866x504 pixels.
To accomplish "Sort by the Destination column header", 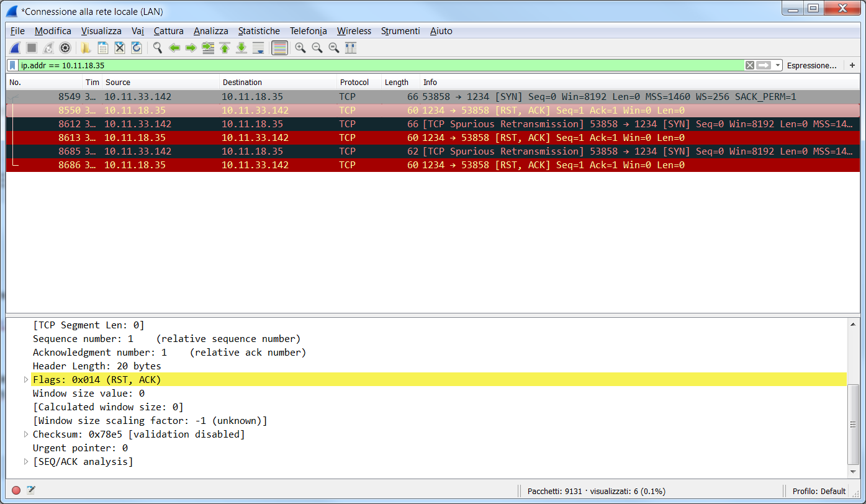I will pyautogui.click(x=278, y=83).
